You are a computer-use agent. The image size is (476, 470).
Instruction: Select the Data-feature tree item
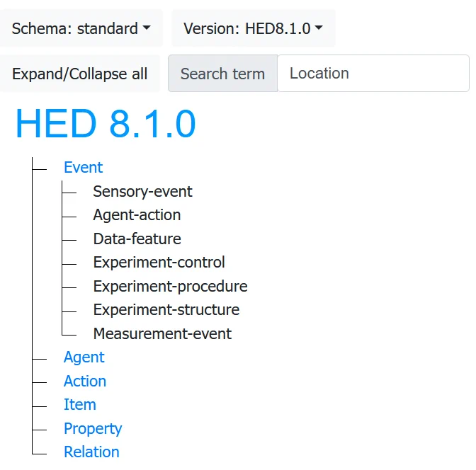(137, 239)
